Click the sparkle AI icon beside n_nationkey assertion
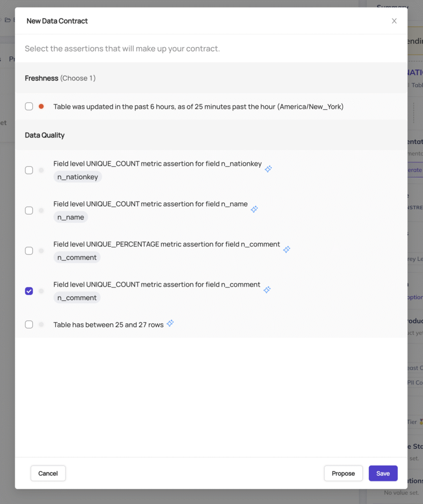This screenshot has height=504, width=423. point(269,169)
